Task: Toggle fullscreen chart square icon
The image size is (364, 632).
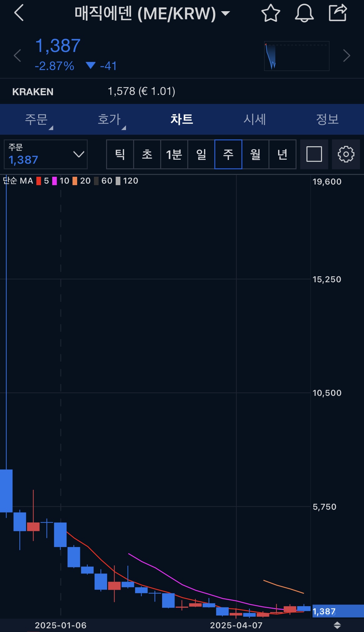Action: (314, 154)
